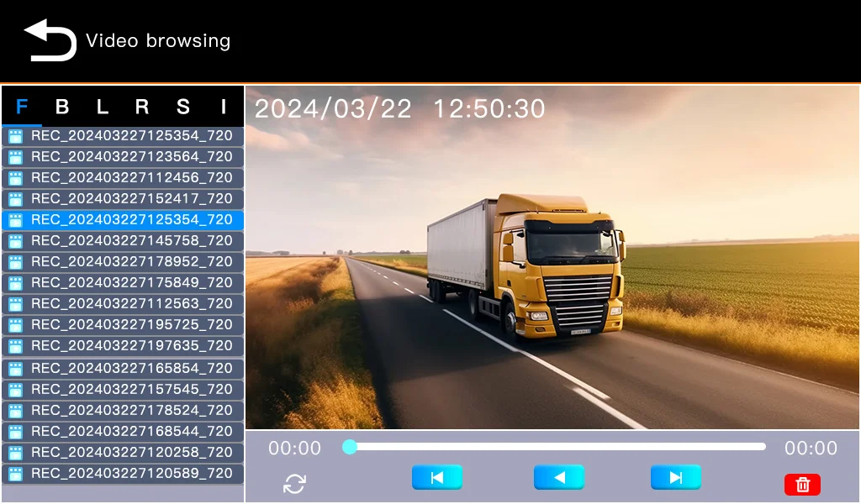Select file REC_20240327112456_720
861x504 pixels.
[x=123, y=178]
